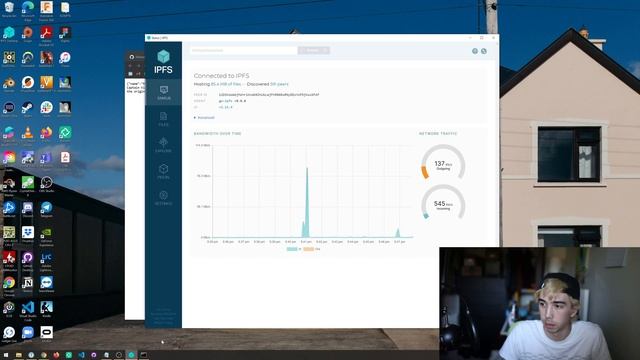Select the Adobe Lightroom Classic Lrc icon
640x360 pixels.
point(46,260)
